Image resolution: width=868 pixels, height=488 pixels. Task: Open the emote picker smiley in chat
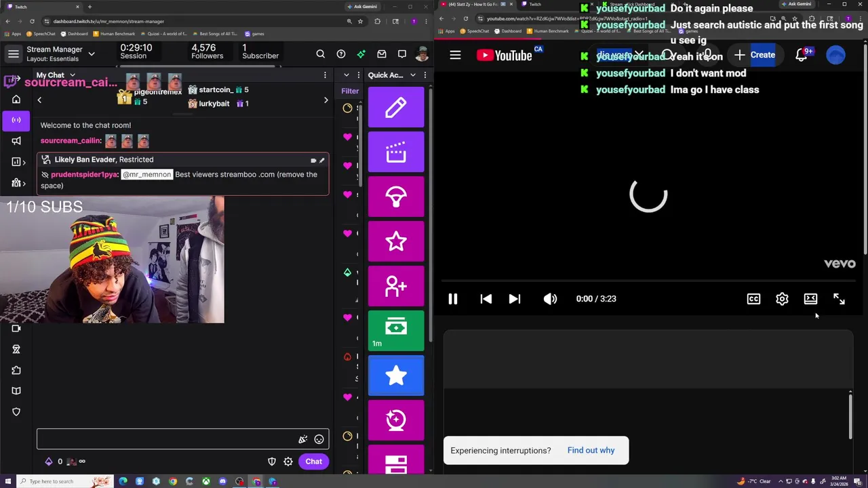[319, 439]
